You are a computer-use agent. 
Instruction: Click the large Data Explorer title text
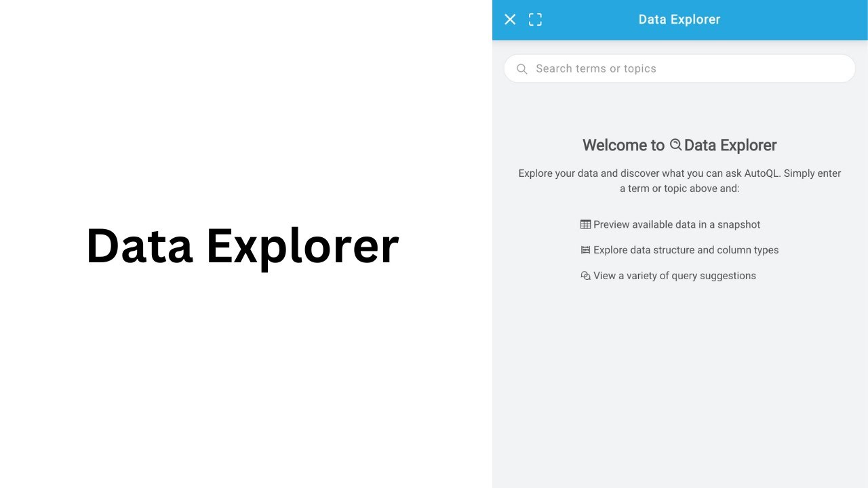243,246
